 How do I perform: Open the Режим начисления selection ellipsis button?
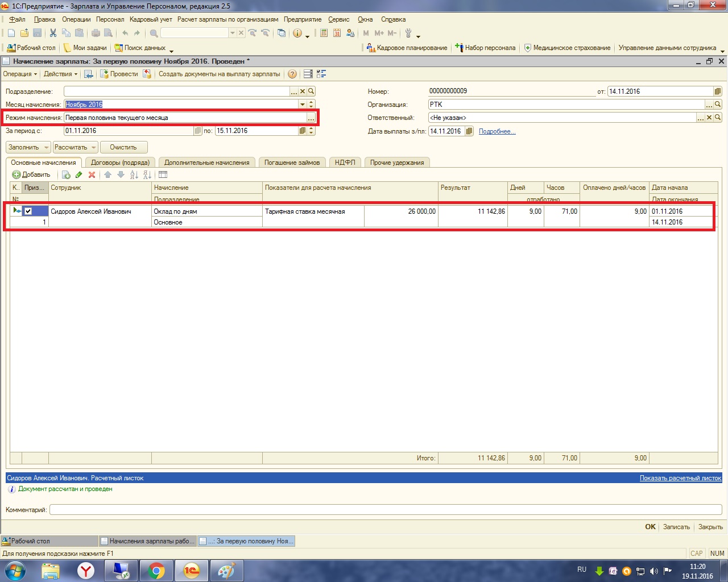(311, 118)
